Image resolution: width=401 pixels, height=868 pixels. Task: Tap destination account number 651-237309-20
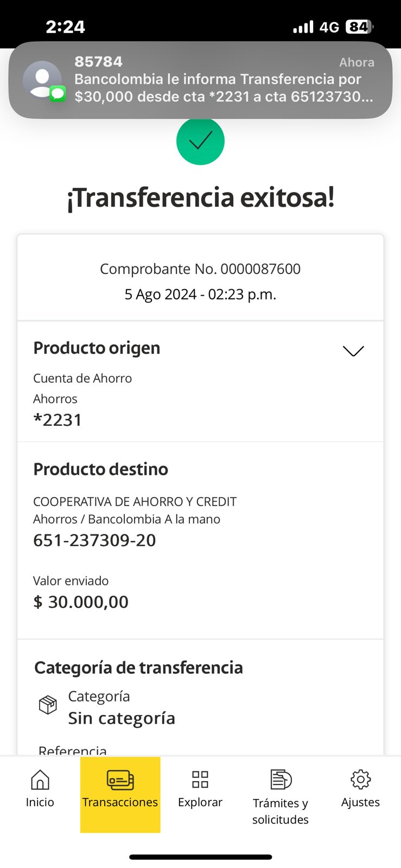tap(94, 540)
